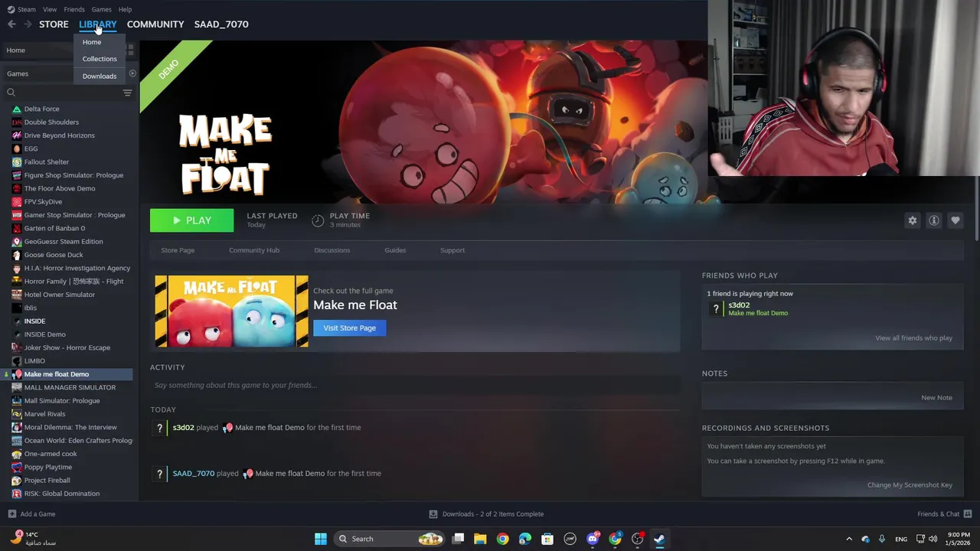Click s3d02 name in activity feed
Viewport: 980px width, 551px height.
[x=184, y=428]
